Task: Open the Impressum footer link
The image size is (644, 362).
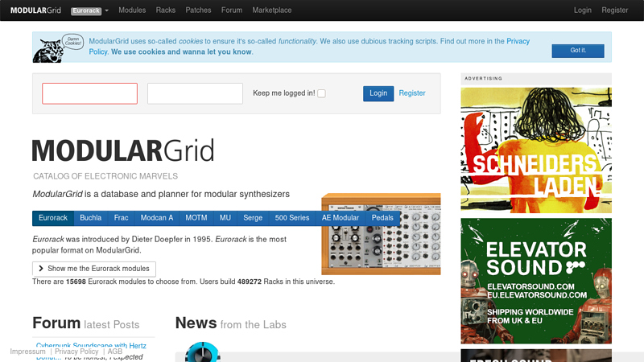Action: 28,352
